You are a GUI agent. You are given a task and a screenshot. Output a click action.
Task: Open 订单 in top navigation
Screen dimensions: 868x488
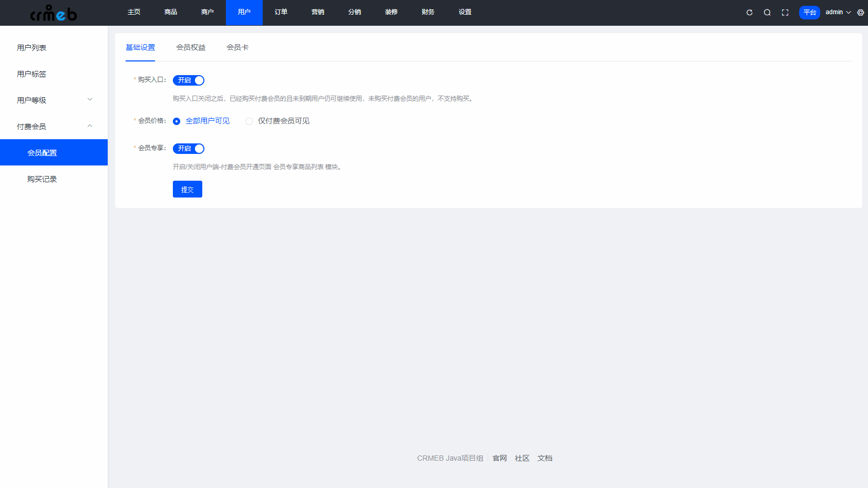(x=281, y=12)
